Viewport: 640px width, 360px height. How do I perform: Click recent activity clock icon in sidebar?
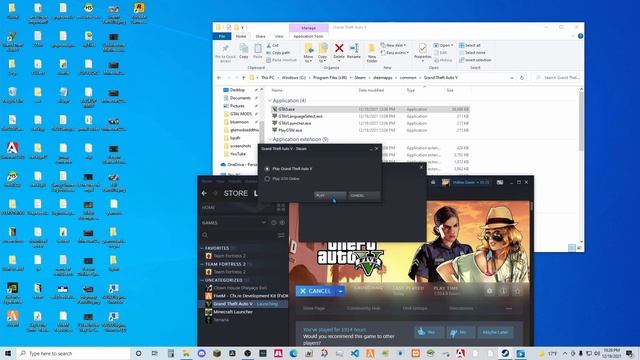point(274,223)
